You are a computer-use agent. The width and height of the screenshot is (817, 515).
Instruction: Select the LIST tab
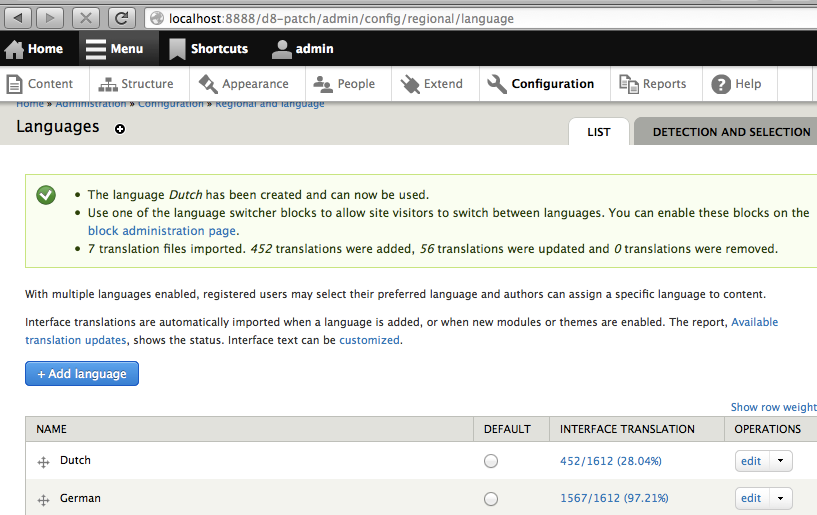pos(599,132)
